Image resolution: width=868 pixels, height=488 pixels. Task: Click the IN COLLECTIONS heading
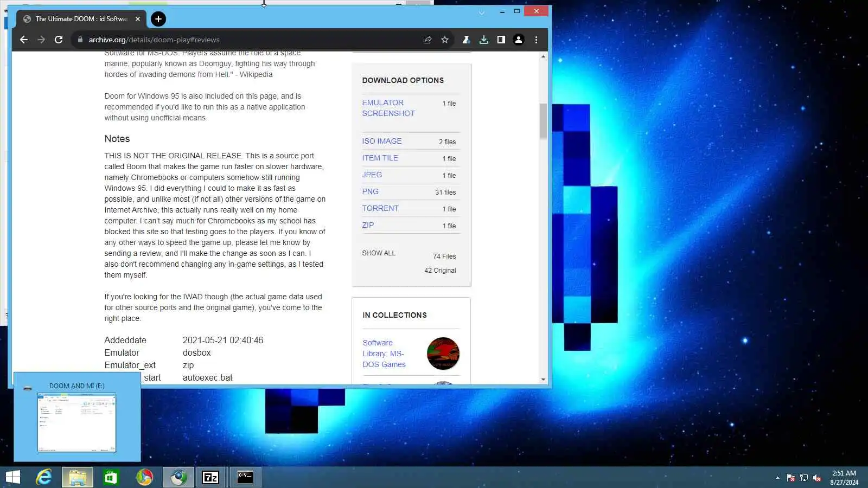click(x=395, y=315)
